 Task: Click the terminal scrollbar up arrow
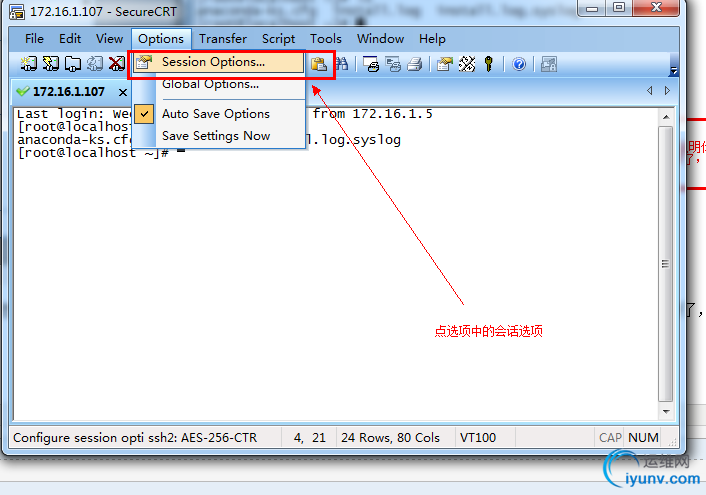coord(666,117)
